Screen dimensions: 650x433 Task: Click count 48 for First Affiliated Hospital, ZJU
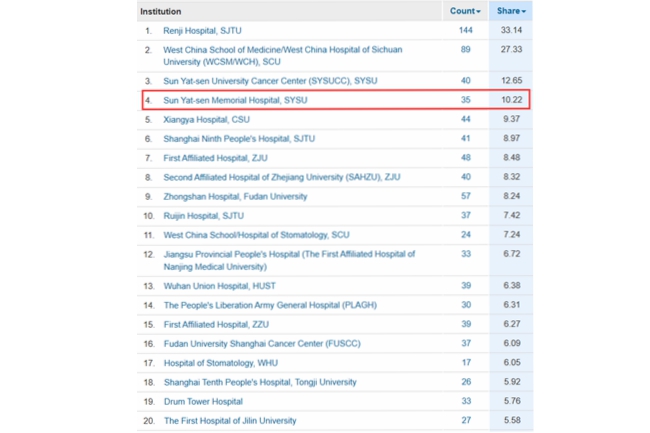point(466,157)
